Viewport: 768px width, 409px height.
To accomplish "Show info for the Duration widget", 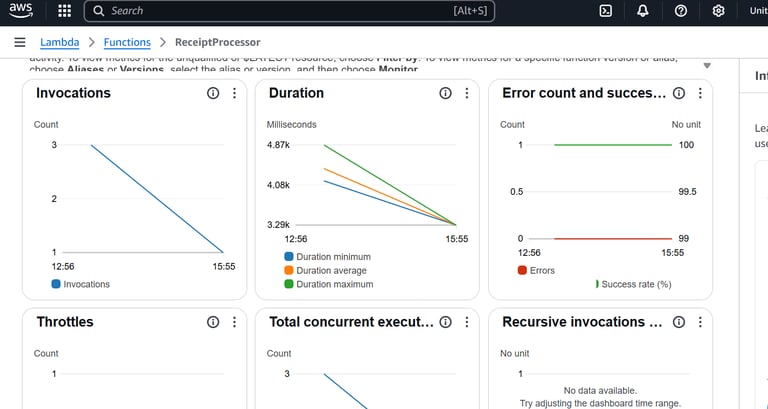I will [x=446, y=93].
